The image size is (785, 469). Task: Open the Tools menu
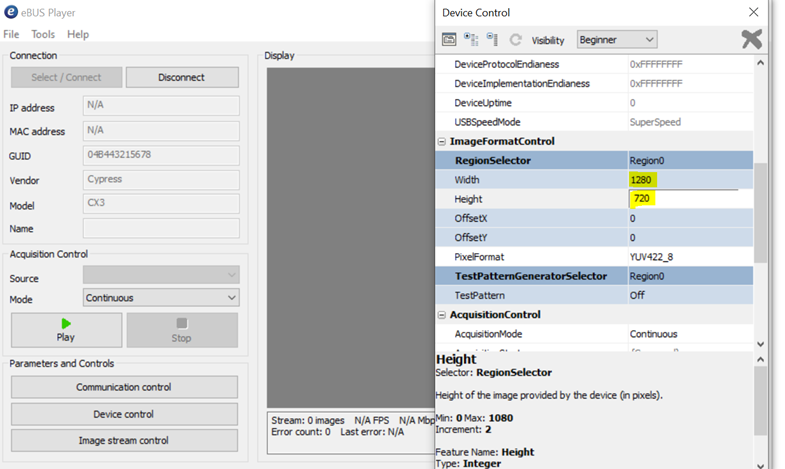43,34
